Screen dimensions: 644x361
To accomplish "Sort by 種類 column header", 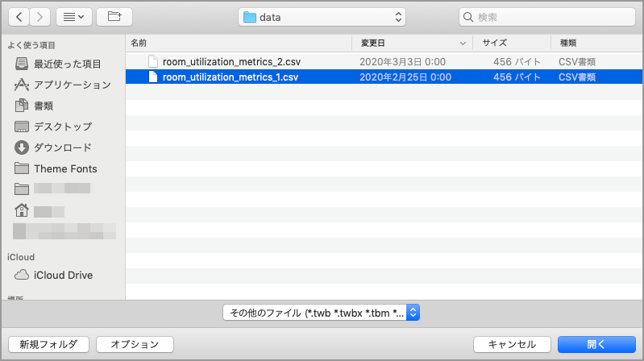I will 568,43.
